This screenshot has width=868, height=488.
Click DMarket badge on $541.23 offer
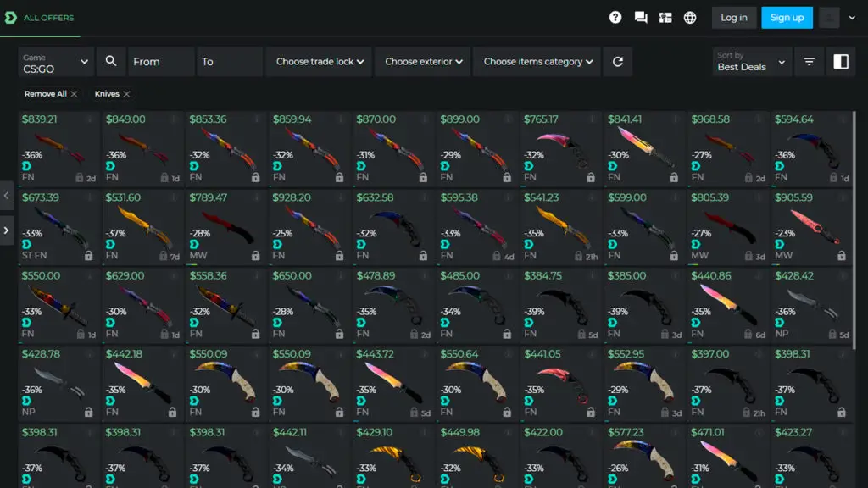click(x=529, y=244)
